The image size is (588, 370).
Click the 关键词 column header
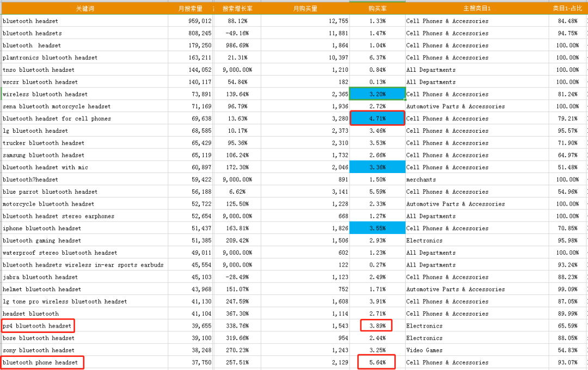[84, 9]
